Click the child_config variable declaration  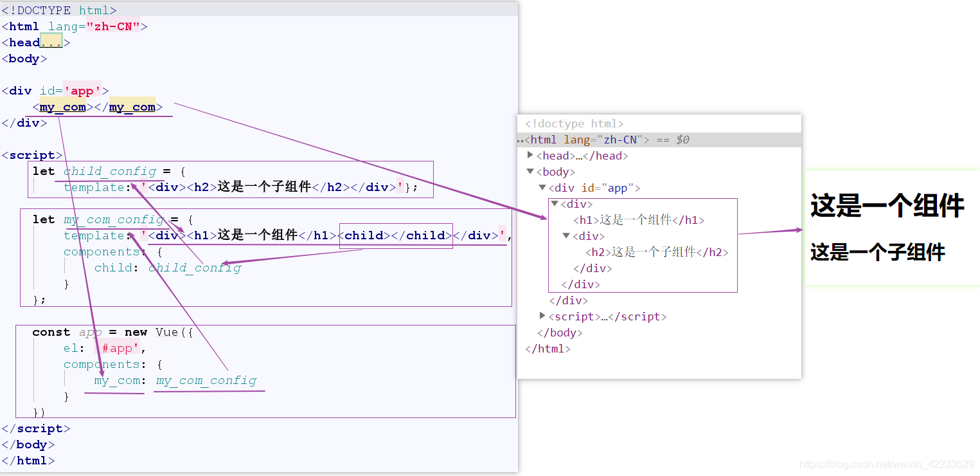pyautogui.click(x=110, y=171)
